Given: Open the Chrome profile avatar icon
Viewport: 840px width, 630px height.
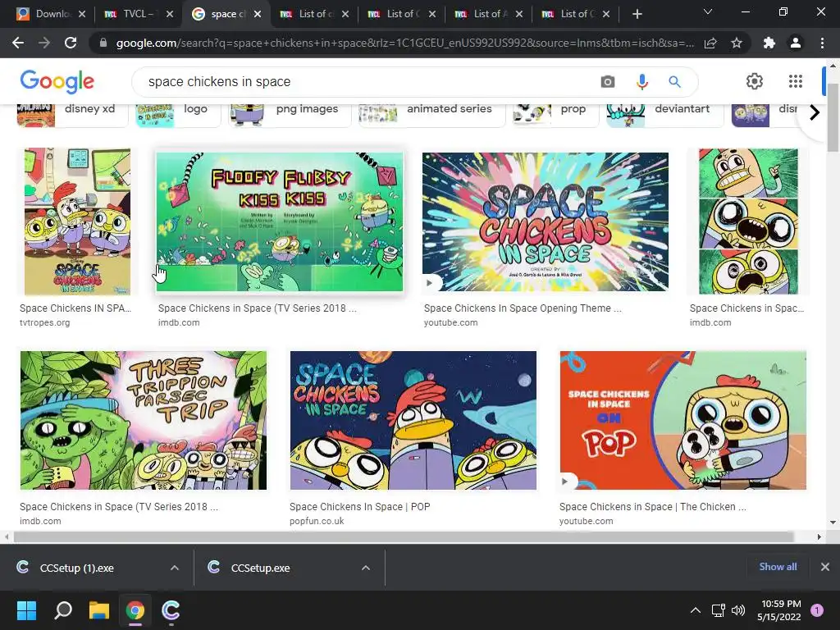Looking at the screenshot, I should [x=796, y=43].
